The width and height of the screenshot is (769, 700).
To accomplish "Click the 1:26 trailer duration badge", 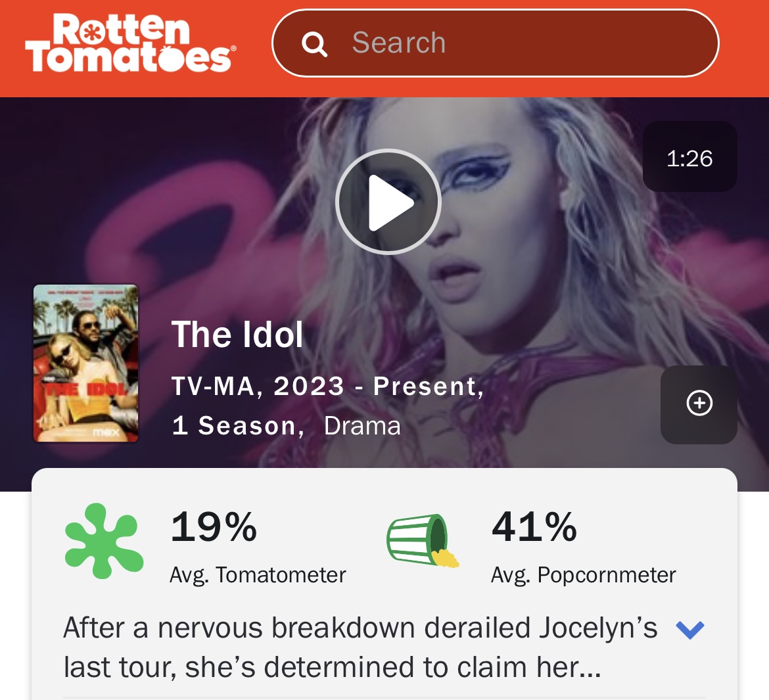I will click(x=689, y=157).
